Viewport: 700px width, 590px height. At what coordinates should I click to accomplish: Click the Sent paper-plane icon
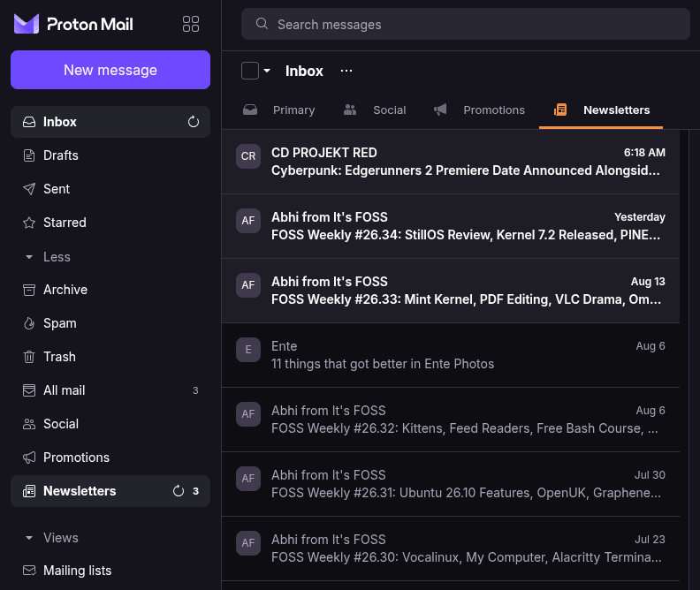tap(29, 189)
